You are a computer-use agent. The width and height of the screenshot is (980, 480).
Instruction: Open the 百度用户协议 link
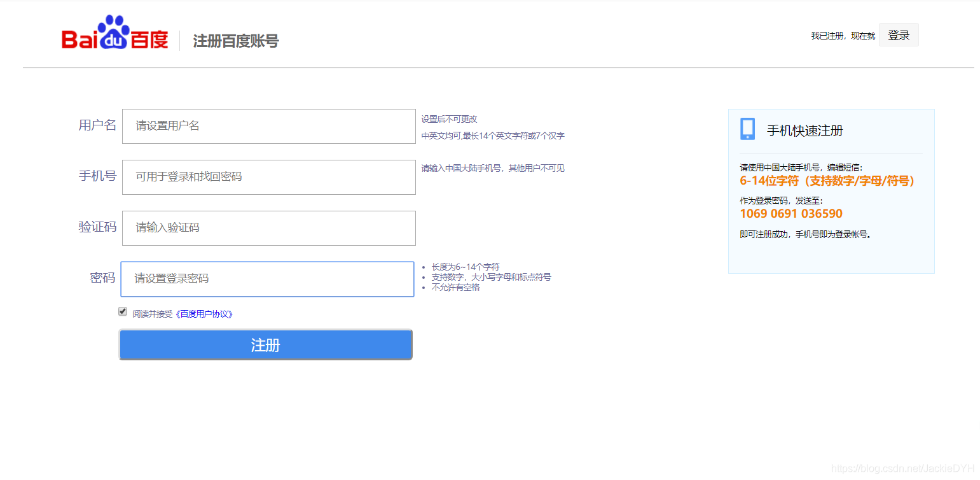point(204,314)
